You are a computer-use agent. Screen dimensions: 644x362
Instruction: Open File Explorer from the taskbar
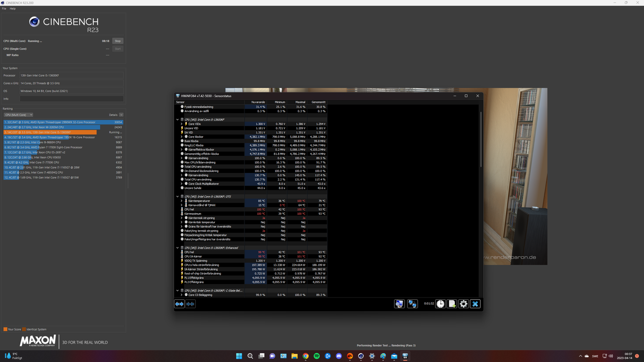(294, 356)
